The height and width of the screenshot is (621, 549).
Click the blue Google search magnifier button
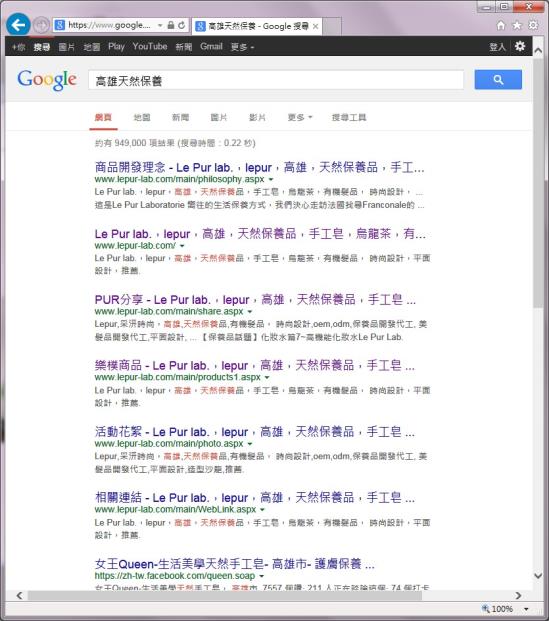tap(498, 80)
